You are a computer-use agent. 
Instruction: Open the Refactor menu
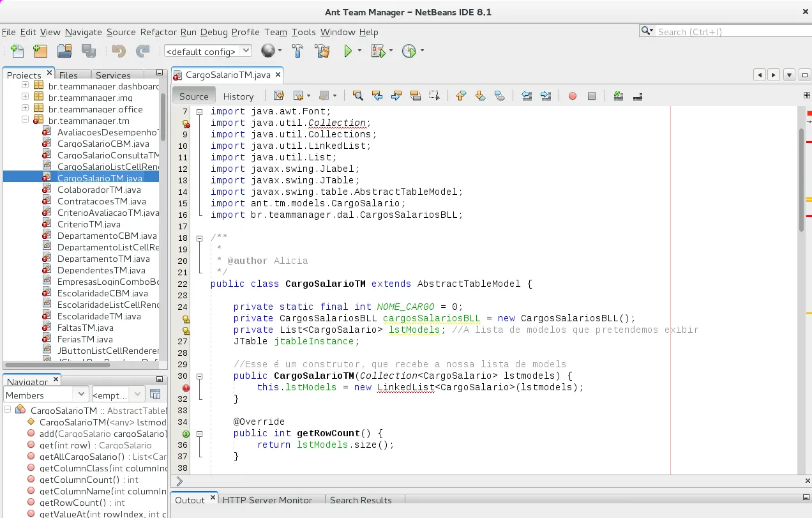click(x=158, y=32)
